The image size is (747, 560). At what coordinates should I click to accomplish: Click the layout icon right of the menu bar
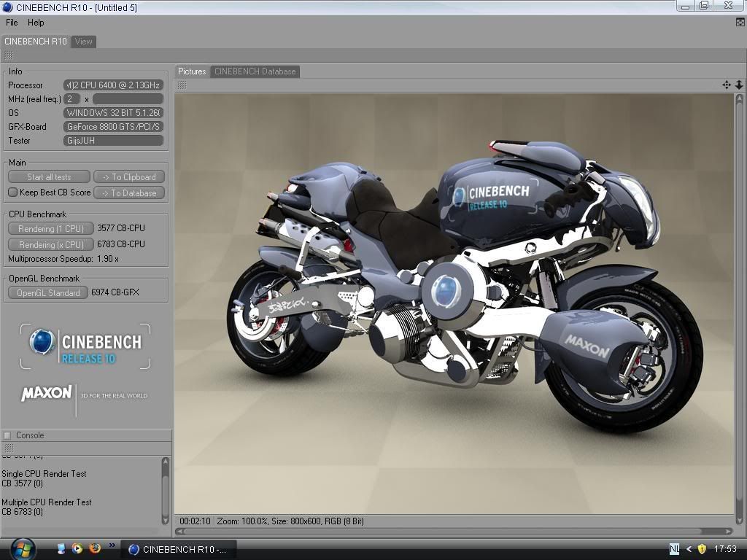[x=740, y=23]
